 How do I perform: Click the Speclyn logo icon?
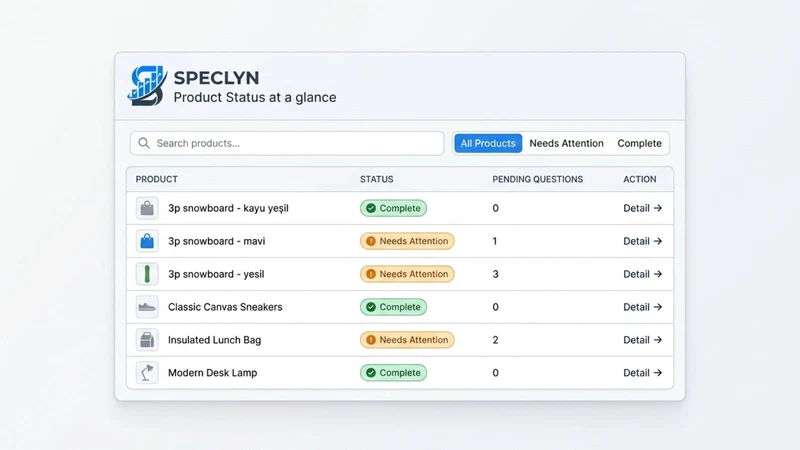click(147, 86)
